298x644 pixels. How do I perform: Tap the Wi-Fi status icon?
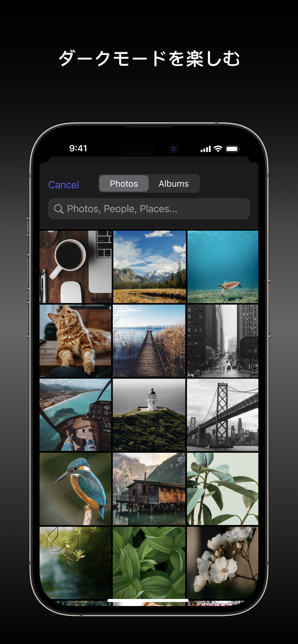click(x=218, y=149)
